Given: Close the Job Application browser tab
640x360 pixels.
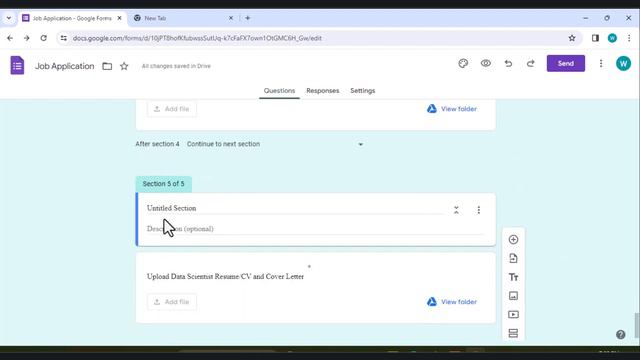Looking at the screenshot, I should pos(119,18).
